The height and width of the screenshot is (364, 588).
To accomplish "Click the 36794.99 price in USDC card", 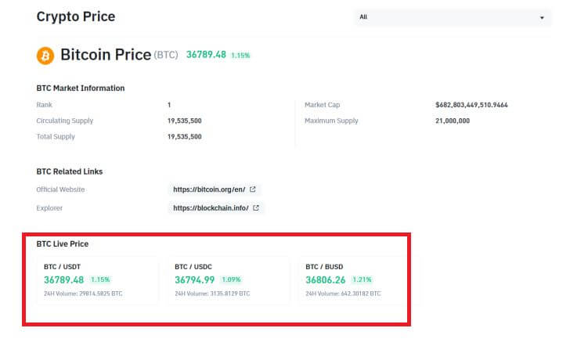I will coord(195,279).
